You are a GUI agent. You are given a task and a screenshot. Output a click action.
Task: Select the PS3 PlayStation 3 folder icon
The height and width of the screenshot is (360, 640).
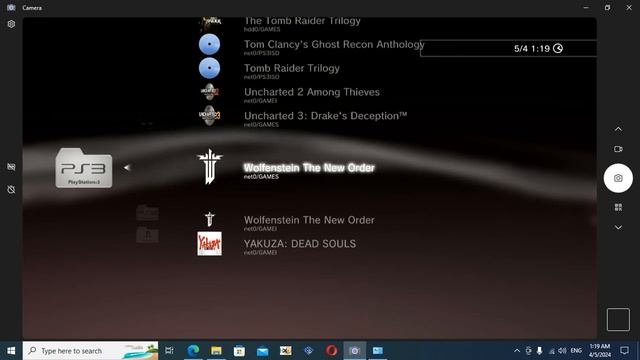click(84, 168)
